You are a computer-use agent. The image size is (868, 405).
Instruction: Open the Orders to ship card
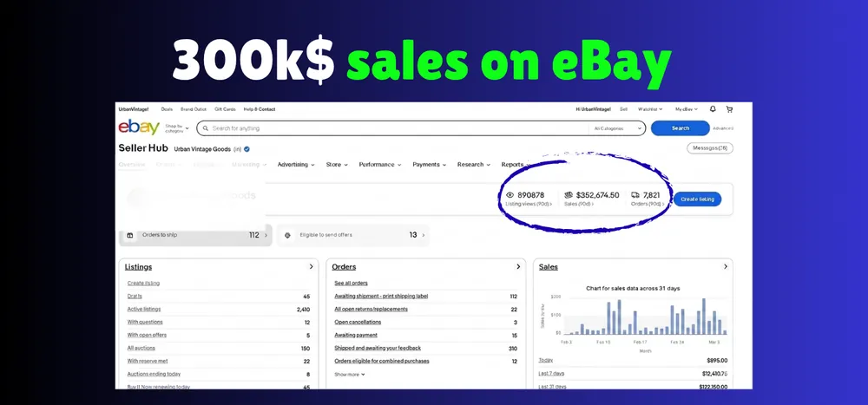(195, 235)
